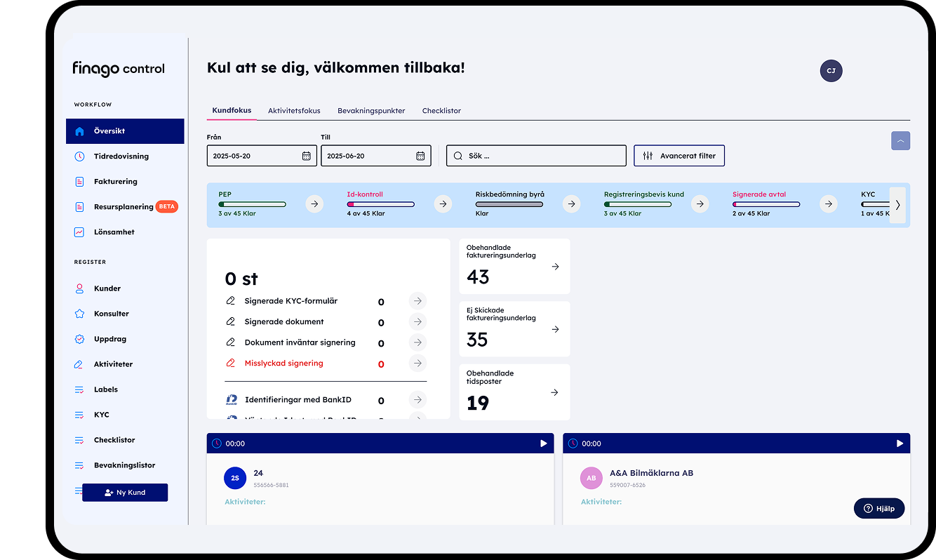Click the Tidredovisning clock icon in sidebar

pyautogui.click(x=79, y=156)
